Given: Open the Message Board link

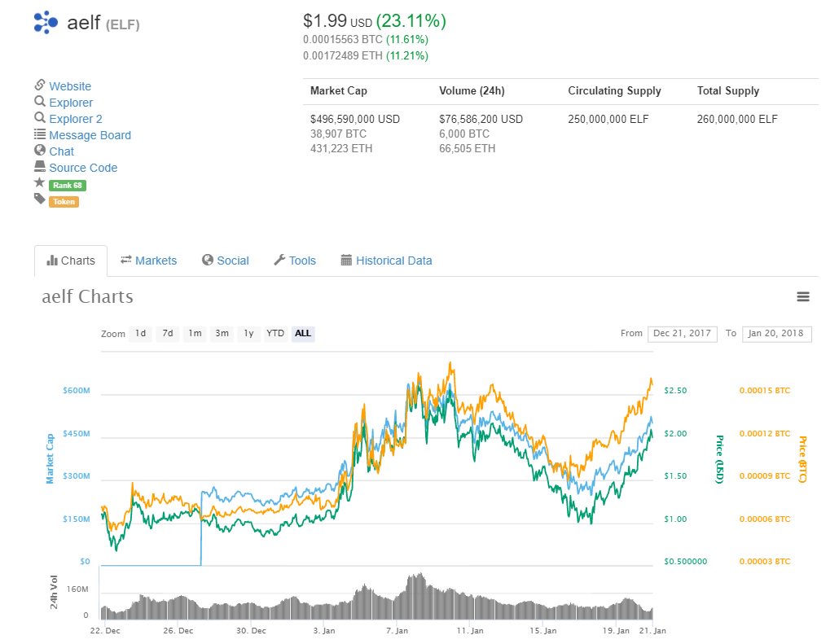Looking at the screenshot, I should 90,135.
